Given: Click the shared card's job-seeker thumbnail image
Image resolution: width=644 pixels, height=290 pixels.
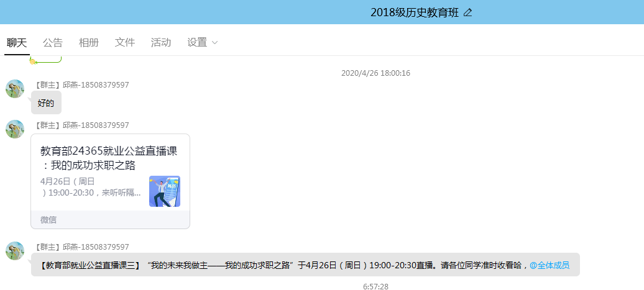Looking at the screenshot, I should click(165, 191).
